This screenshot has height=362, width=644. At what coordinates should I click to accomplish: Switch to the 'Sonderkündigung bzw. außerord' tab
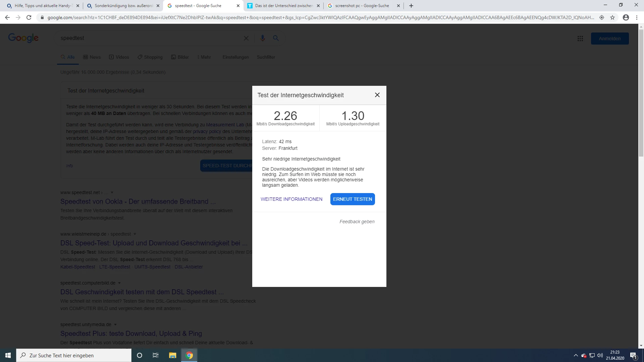(123, 6)
